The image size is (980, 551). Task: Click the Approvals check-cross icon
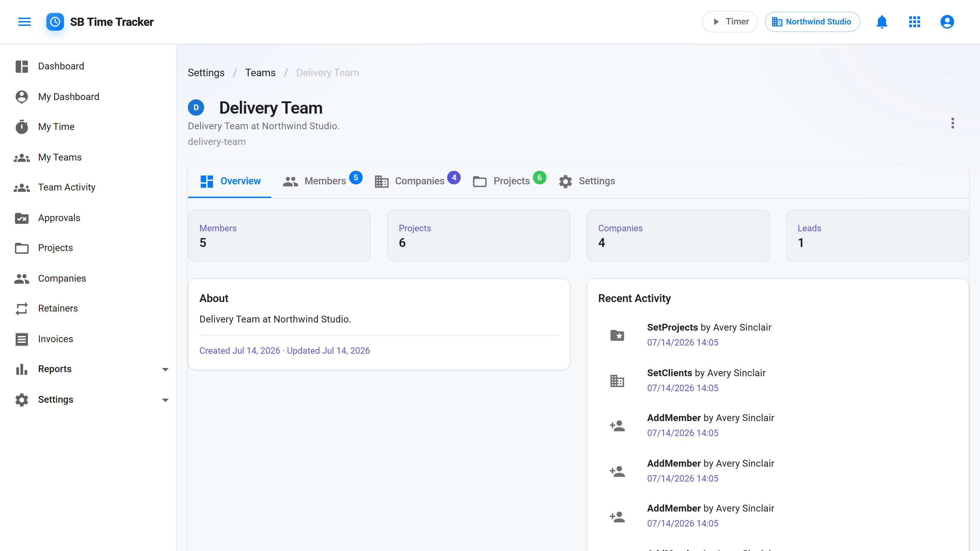tap(22, 218)
